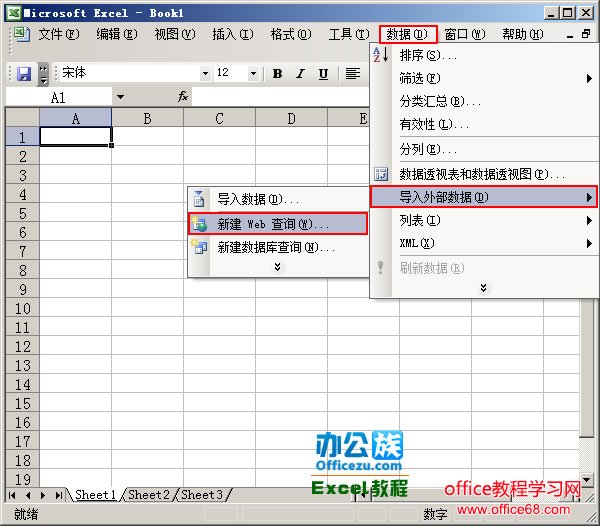The image size is (600, 526).
Task: Click the A-Z sort icon in menu
Action: tap(381, 55)
